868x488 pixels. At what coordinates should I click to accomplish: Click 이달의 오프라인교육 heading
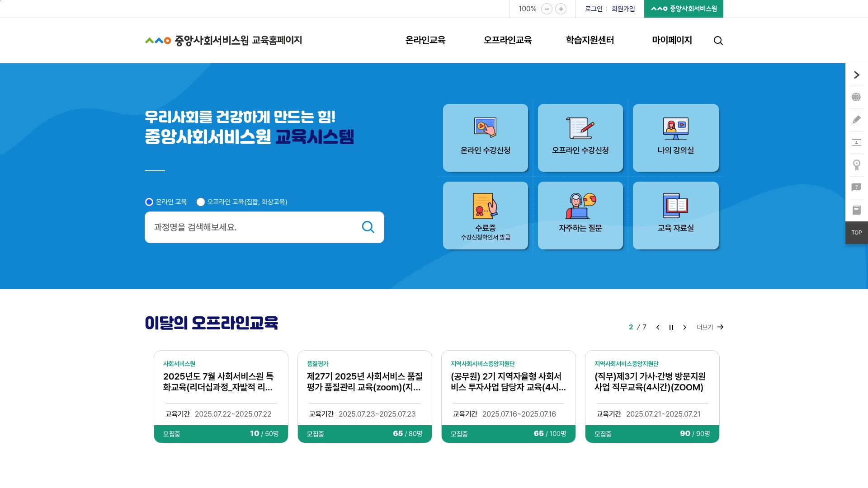[x=211, y=323]
